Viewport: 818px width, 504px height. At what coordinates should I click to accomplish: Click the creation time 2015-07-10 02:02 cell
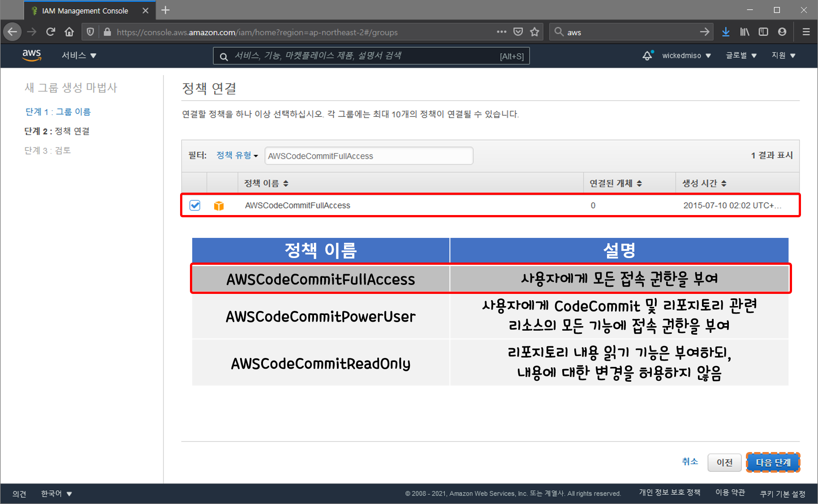click(x=732, y=205)
